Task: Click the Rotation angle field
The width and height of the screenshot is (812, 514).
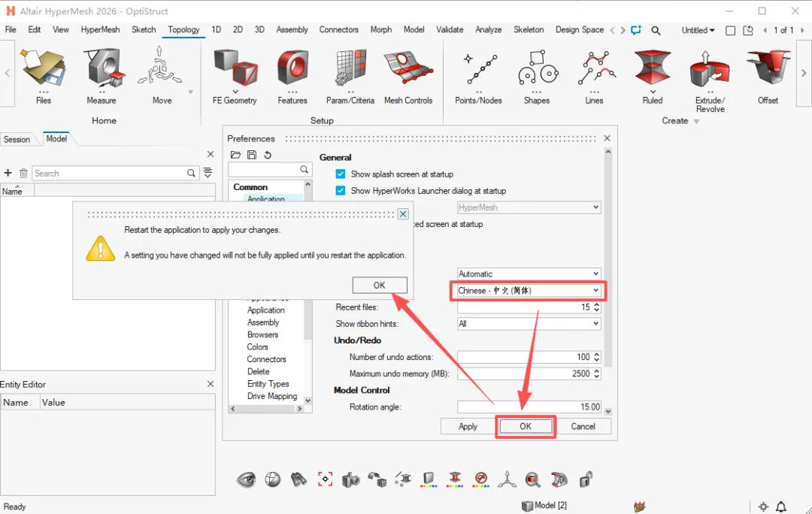Action: pyautogui.click(x=529, y=407)
